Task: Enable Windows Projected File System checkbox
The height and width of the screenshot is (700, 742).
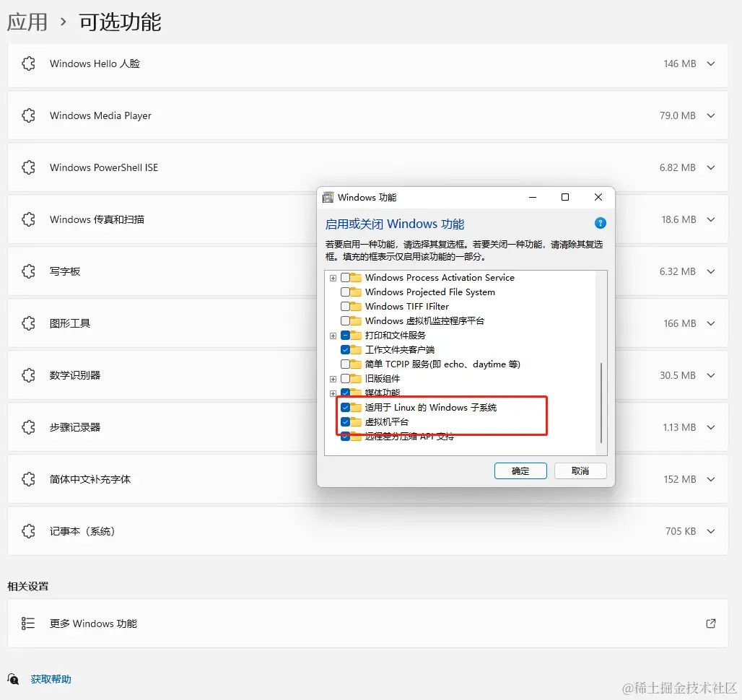Action: click(346, 292)
